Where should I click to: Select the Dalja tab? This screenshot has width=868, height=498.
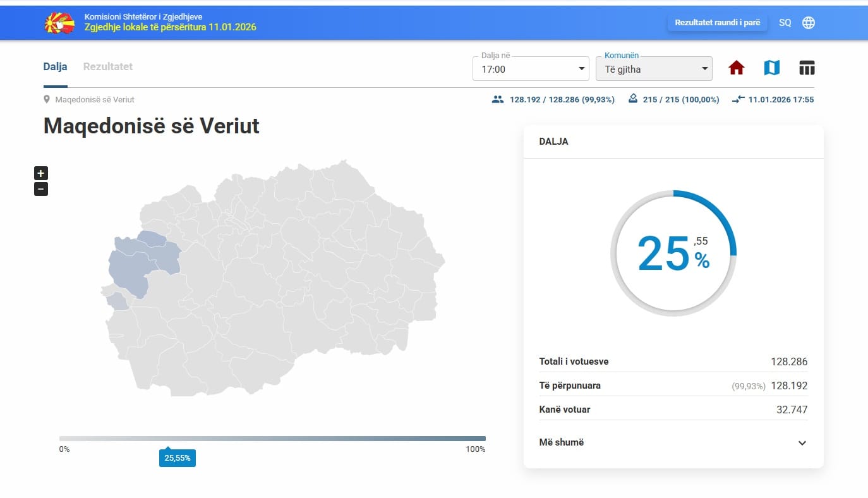(55, 66)
